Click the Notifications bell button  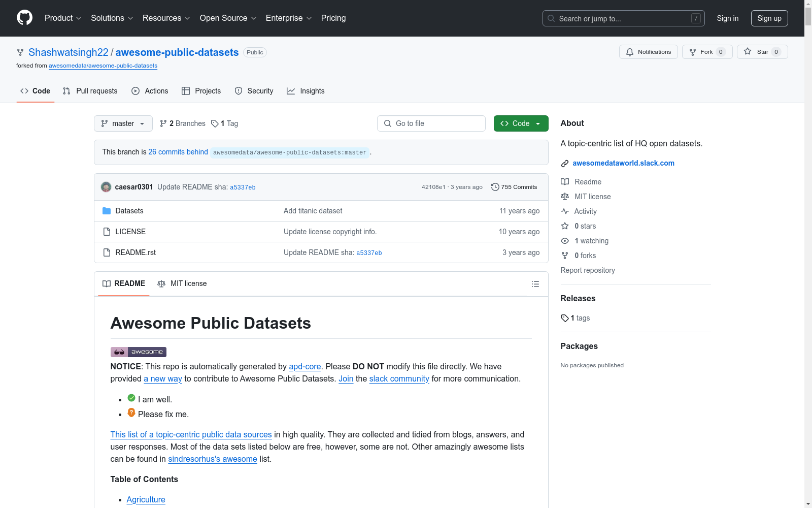coord(648,52)
